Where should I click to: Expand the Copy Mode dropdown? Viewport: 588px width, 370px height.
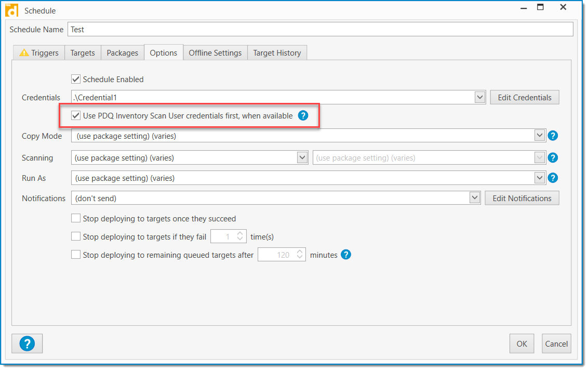(539, 136)
